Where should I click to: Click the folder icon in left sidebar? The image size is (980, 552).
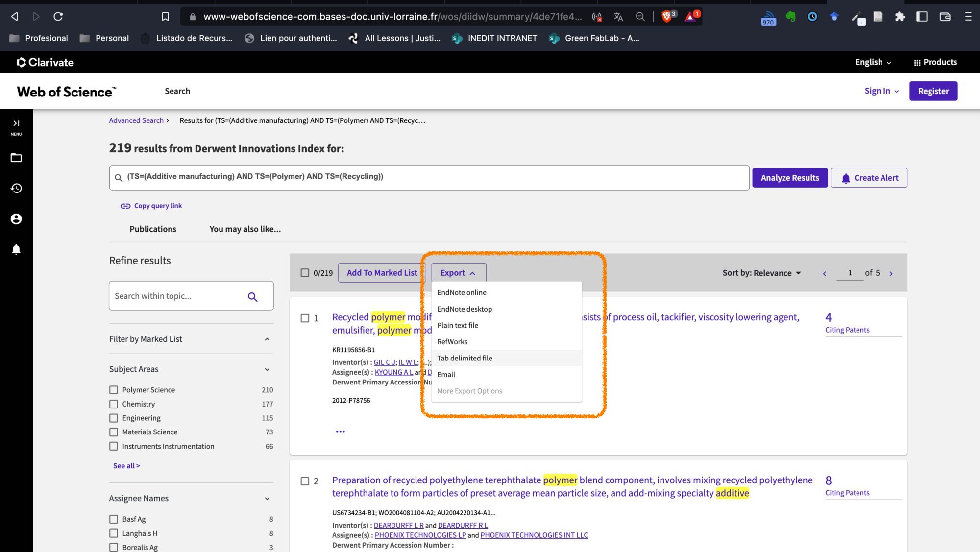(16, 158)
